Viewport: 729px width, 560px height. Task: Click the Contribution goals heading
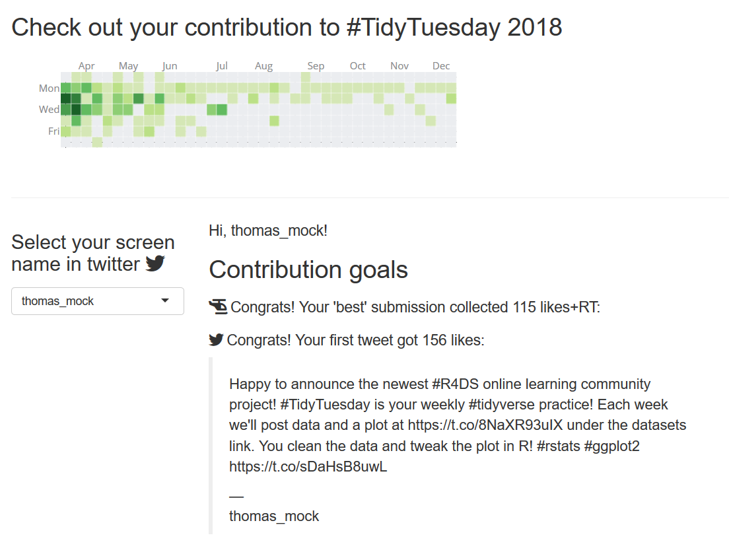308,270
